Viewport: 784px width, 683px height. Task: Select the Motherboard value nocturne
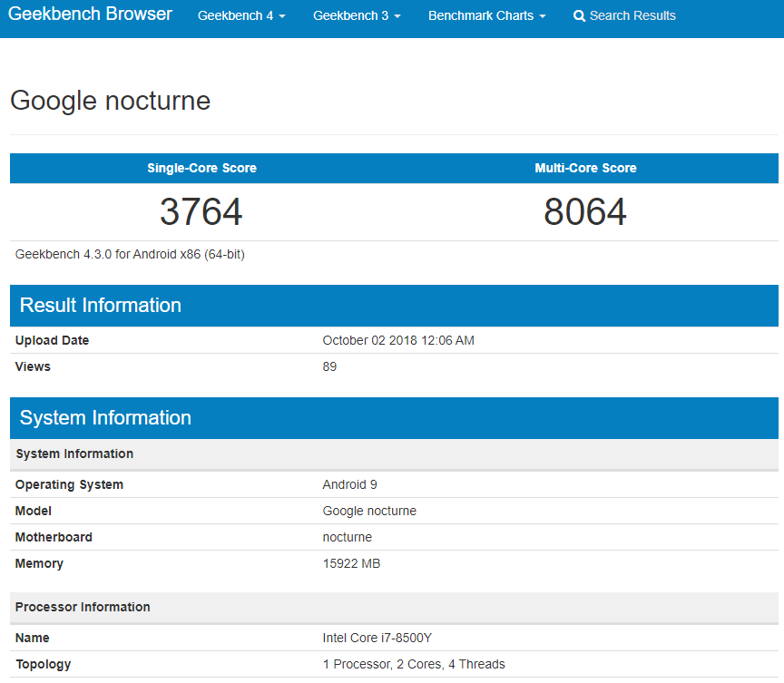click(348, 537)
